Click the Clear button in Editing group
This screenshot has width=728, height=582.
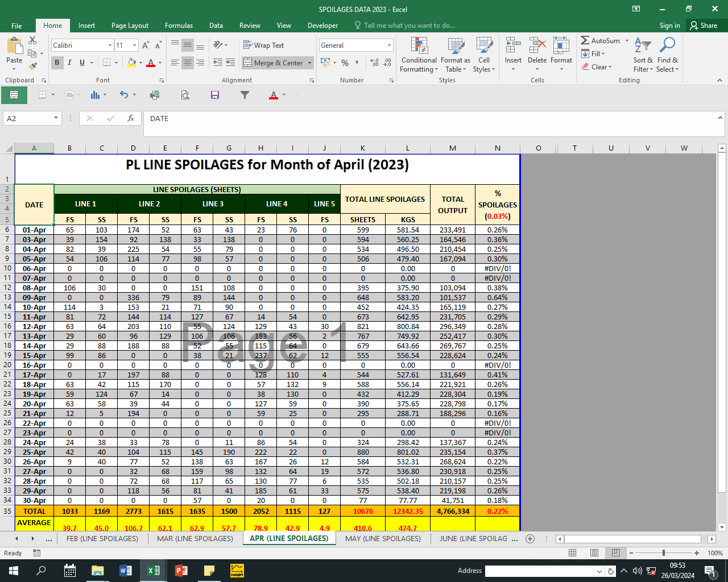click(597, 67)
